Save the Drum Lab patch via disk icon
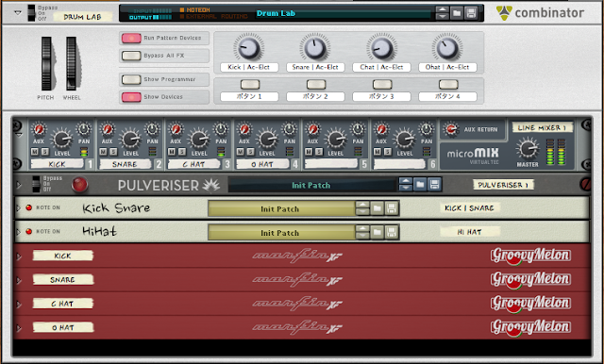 coord(471,13)
